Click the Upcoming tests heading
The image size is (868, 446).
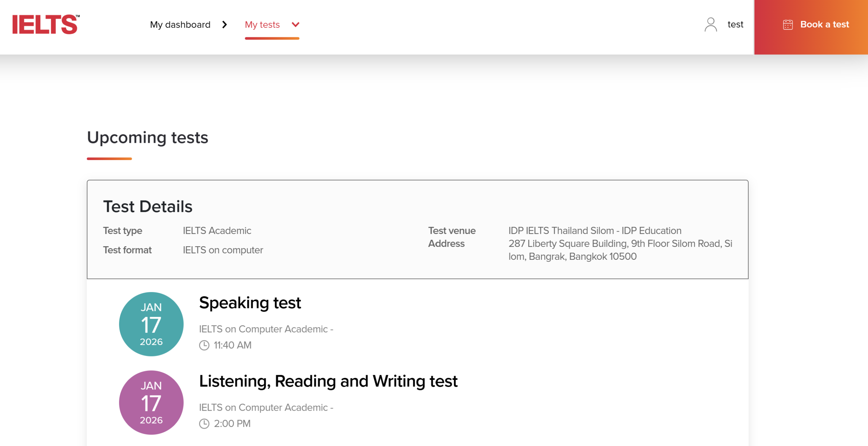147,137
